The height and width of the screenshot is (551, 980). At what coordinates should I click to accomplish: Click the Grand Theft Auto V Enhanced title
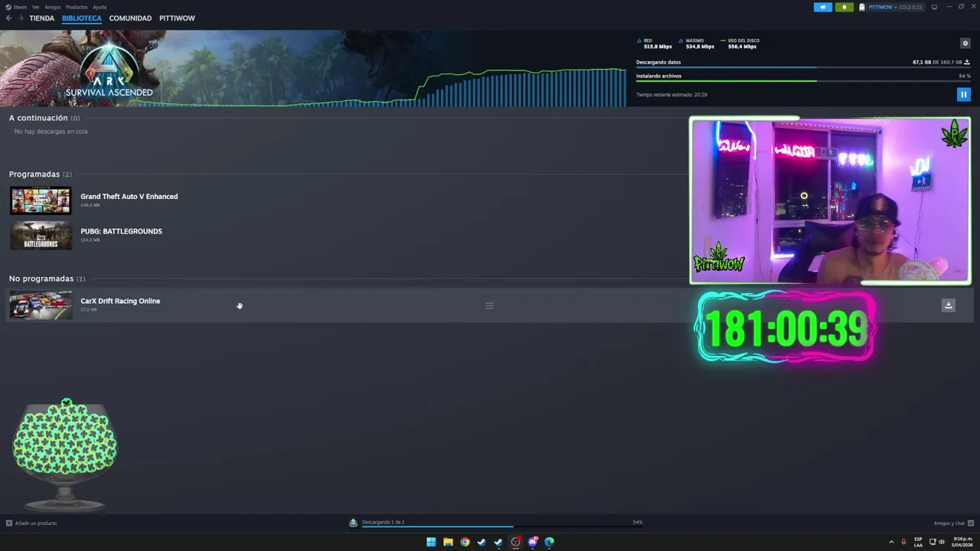click(129, 197)
